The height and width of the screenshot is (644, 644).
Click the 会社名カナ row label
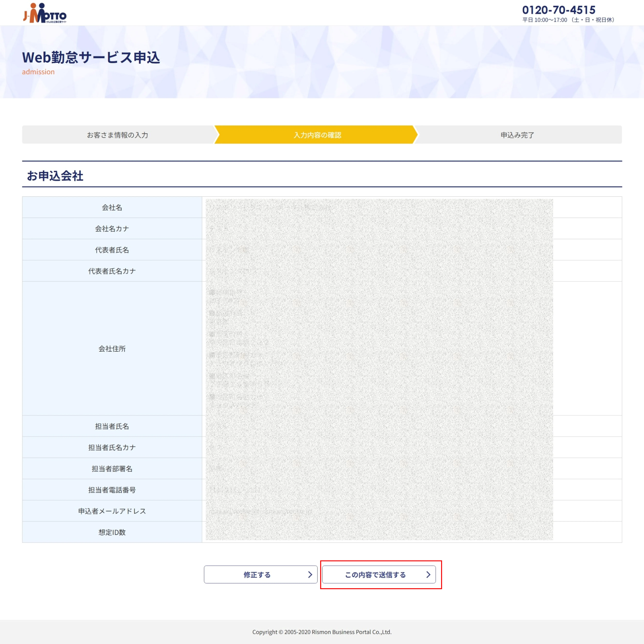pyautogui.click(x=112, y=228)
